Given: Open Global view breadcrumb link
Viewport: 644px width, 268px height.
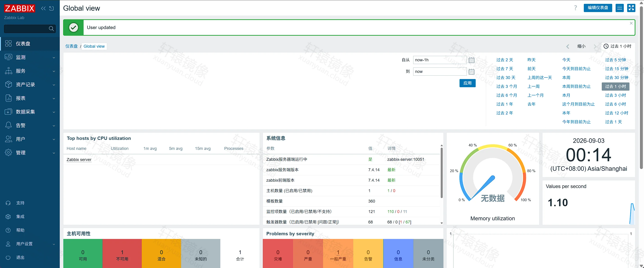Looking at the screenshot, I should (x=94, y=46).
